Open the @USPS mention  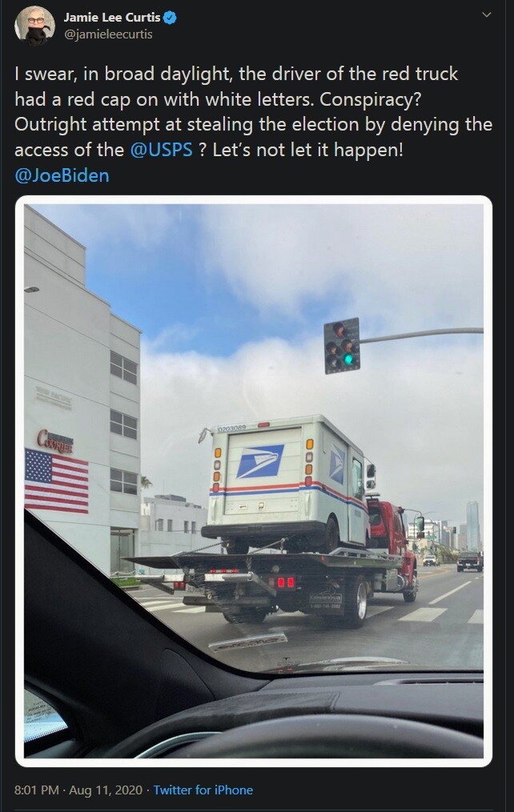pyautogui.click(x=161, y=151)
